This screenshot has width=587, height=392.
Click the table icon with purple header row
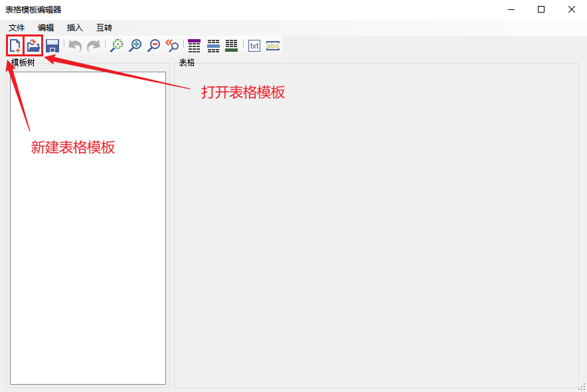pos(195,46)
